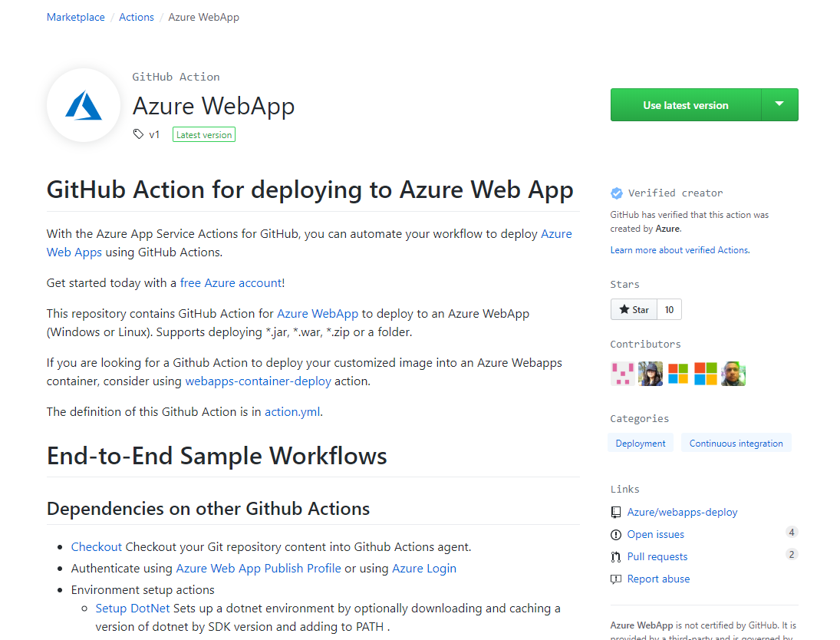Click the Pull requests icon

pyautogui.click(x=616, y=556)
